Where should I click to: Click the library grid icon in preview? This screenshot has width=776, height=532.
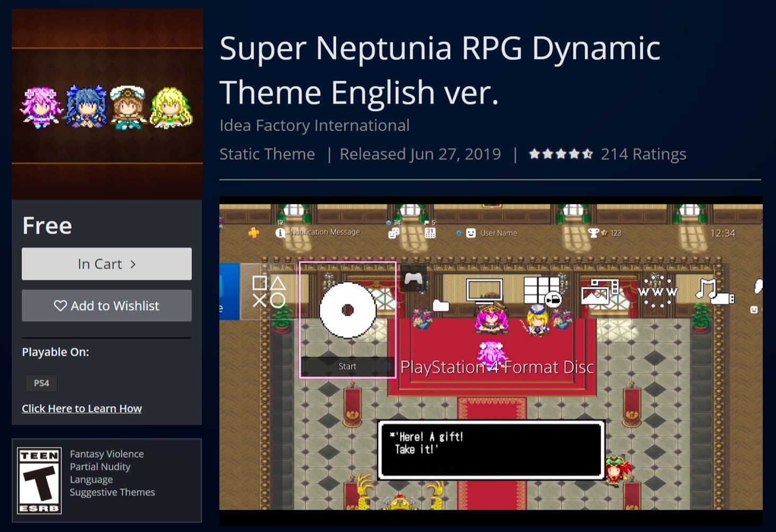click(x=542, y=291)
